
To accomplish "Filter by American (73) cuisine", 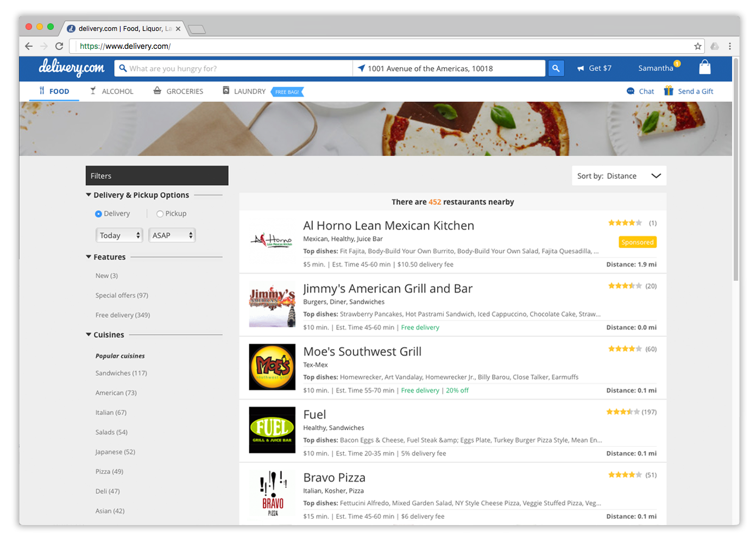I will click(116, 393).
